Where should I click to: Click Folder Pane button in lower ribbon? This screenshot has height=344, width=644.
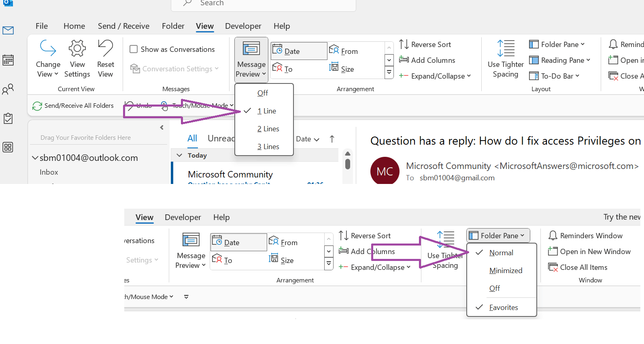498,235
